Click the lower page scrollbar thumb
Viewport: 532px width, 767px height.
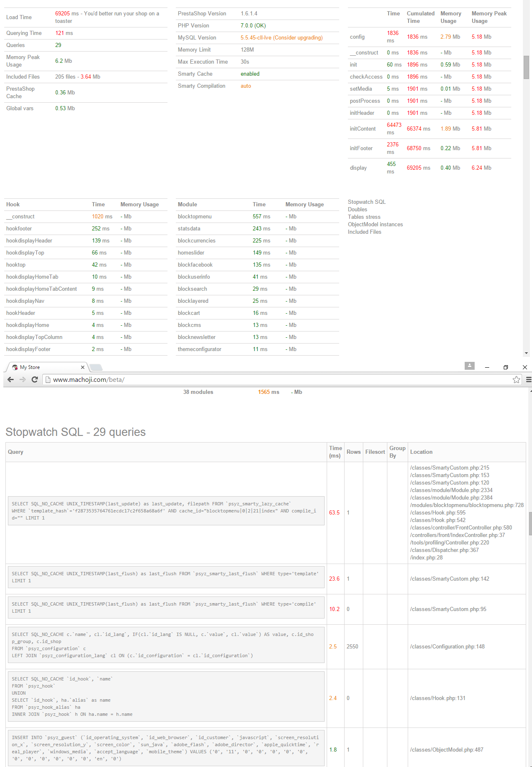[530, 523]
